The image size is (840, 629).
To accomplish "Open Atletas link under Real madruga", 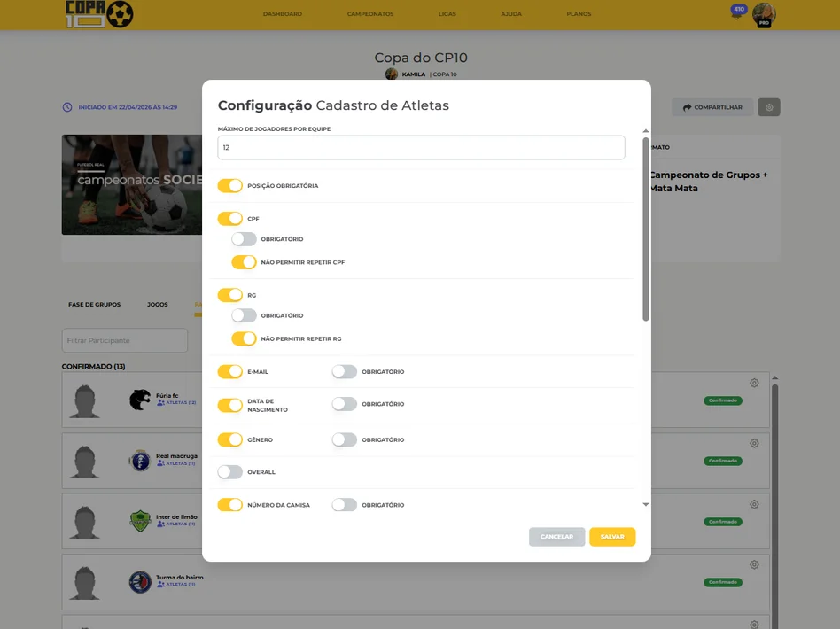I will tap(175, 463).
